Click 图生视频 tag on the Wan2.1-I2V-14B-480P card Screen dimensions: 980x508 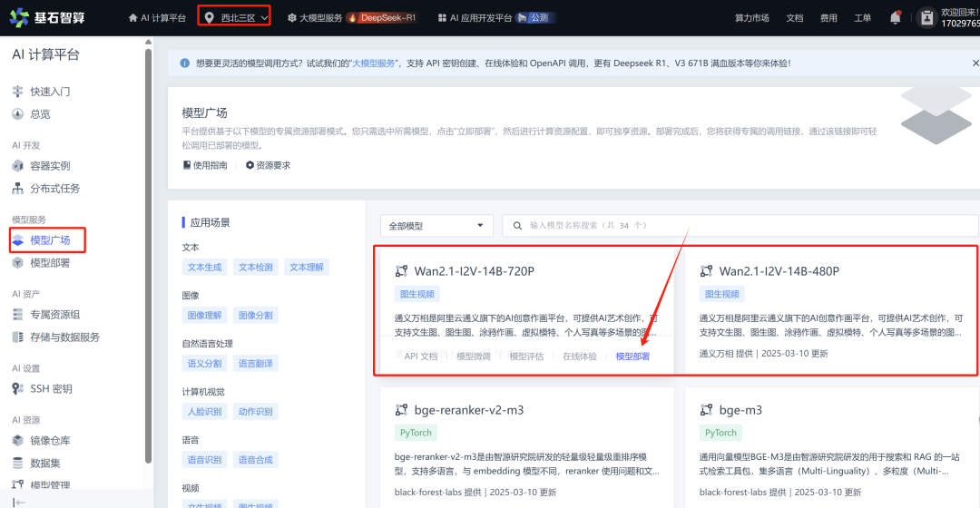(722, 294)
